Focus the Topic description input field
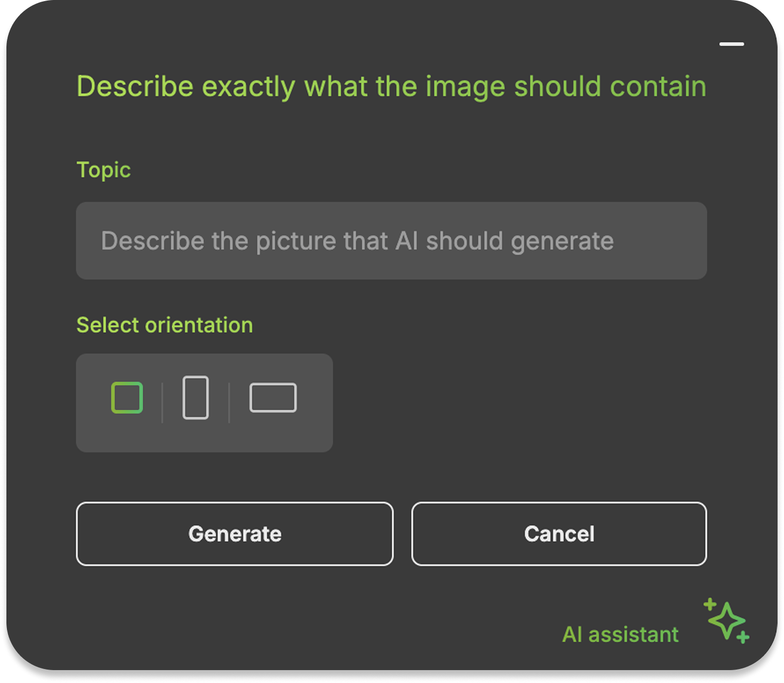The width and height of the screenshot is (784, 683). (391, 241)
